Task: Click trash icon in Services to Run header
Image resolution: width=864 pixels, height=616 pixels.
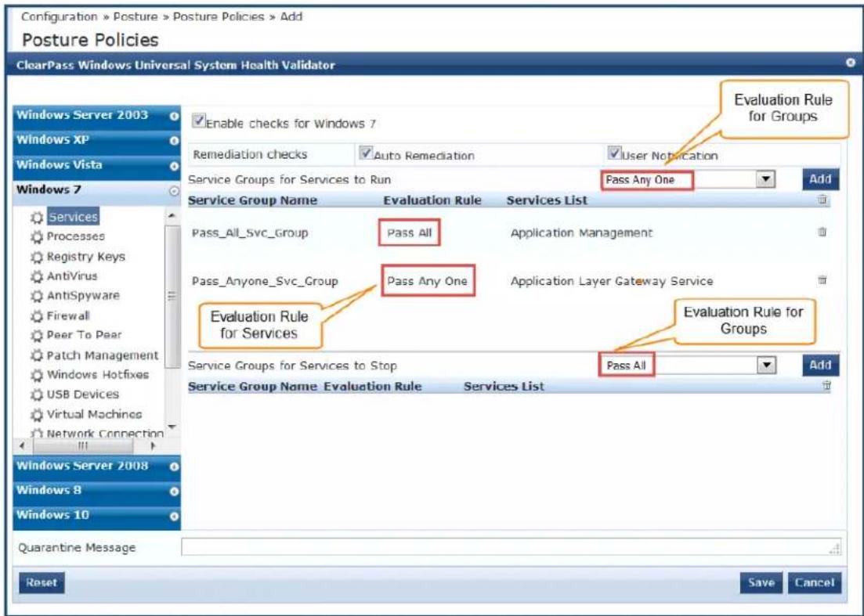Action: click(x=822, y=200)
